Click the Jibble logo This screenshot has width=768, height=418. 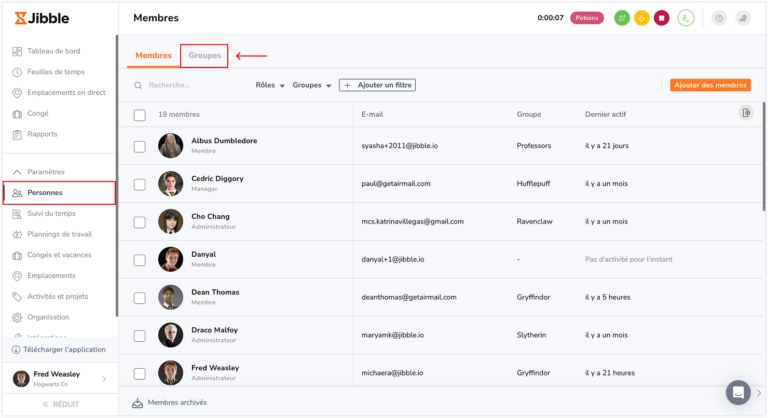click(42, 18)
